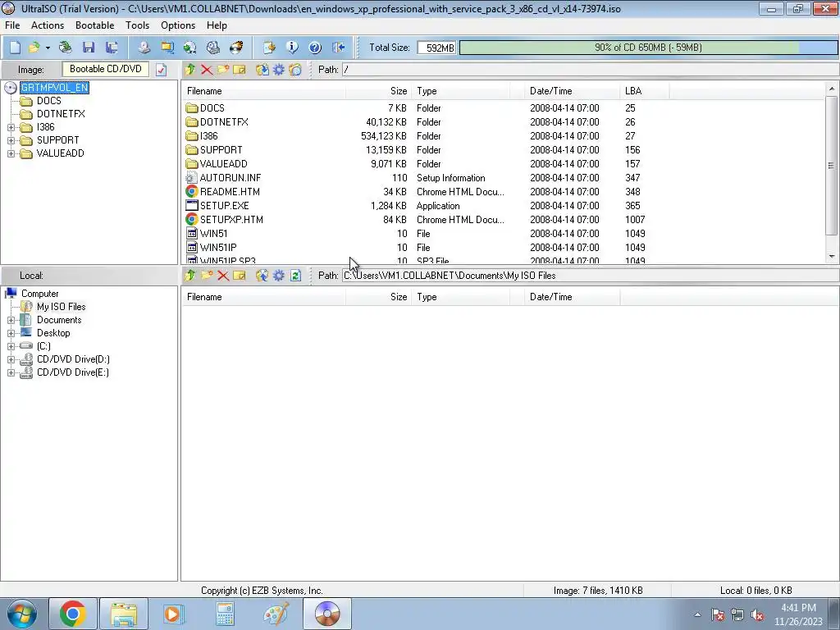Expand the Desktop node in Local tree
The image size is (840, 630).
(x=11, y=333)
